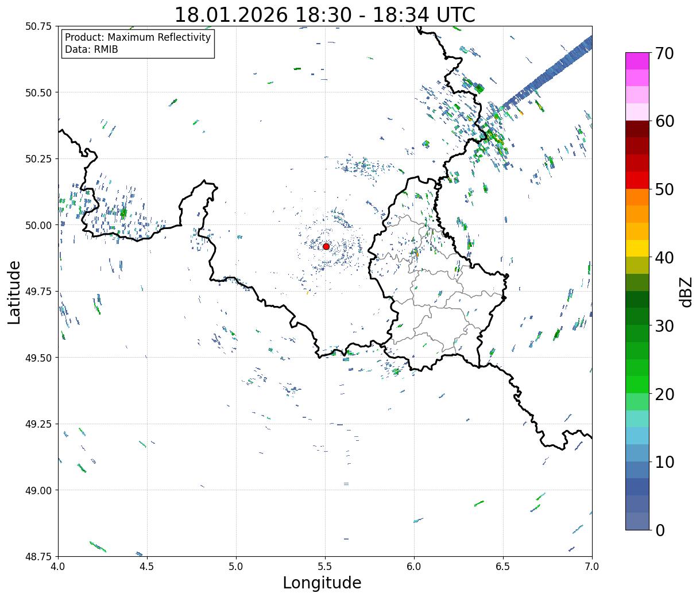The width and height of the screenshot is (700, 597).
Task: Click the colorbar tick label 0
Action: coord(660,530)
